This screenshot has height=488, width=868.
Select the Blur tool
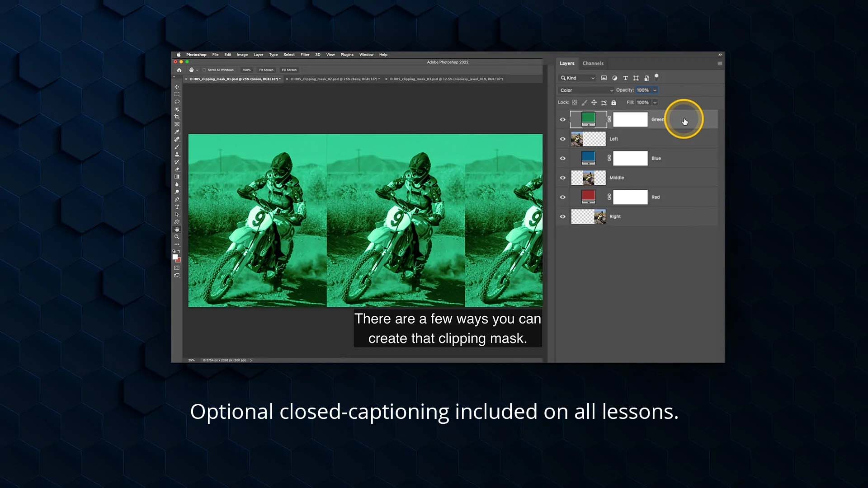pos(177,184)
